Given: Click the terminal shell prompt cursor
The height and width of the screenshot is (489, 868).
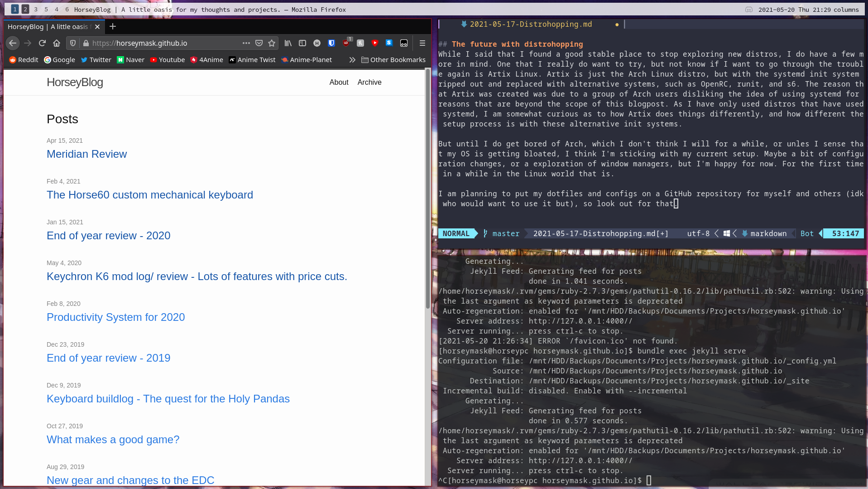Looking at the screenshot, I should 649,480.
